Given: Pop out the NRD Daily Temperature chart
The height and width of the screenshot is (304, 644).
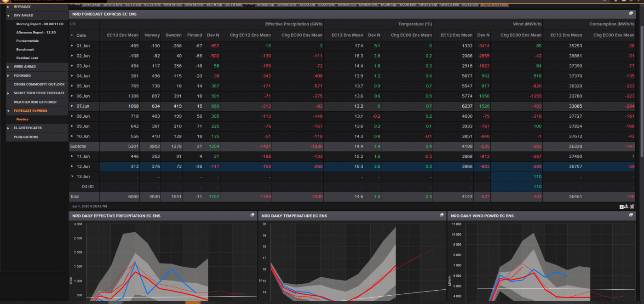Looking at the screenshot, I should coord(441,215).
